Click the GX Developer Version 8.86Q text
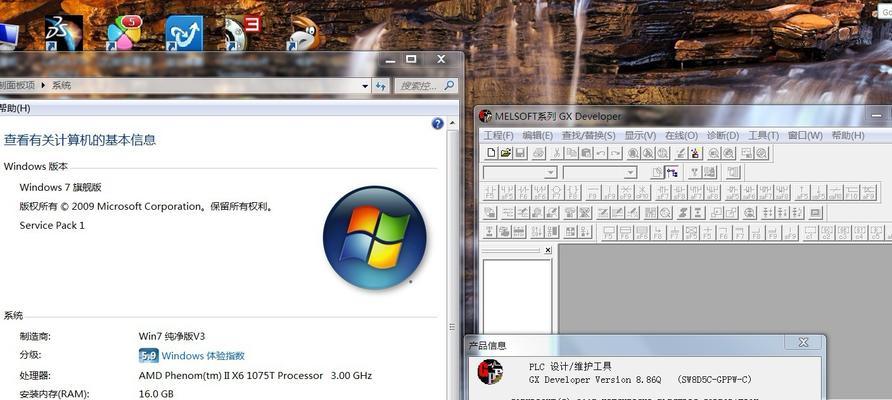This screenshot has width=892, height=400. [x=595, y=380]
